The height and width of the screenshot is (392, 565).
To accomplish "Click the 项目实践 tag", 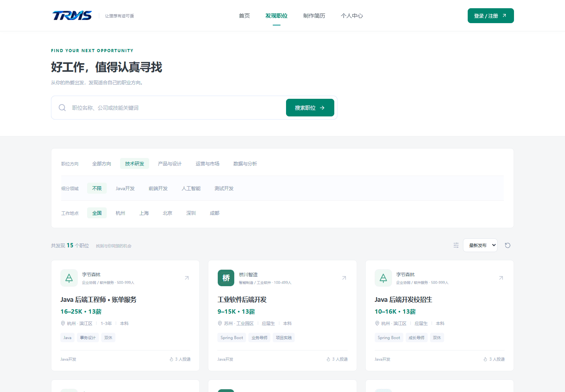I will [x=284, y=338].
